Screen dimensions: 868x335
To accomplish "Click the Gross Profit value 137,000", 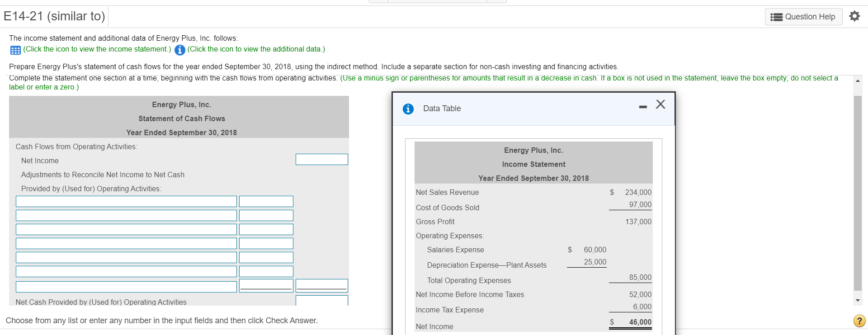I will 638,222.
